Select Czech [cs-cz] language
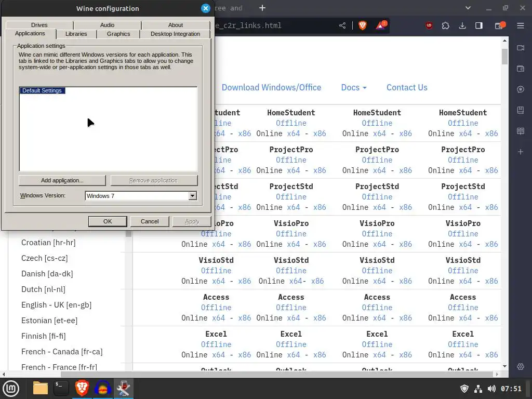The image size is (532, 399). click(45, 258)
